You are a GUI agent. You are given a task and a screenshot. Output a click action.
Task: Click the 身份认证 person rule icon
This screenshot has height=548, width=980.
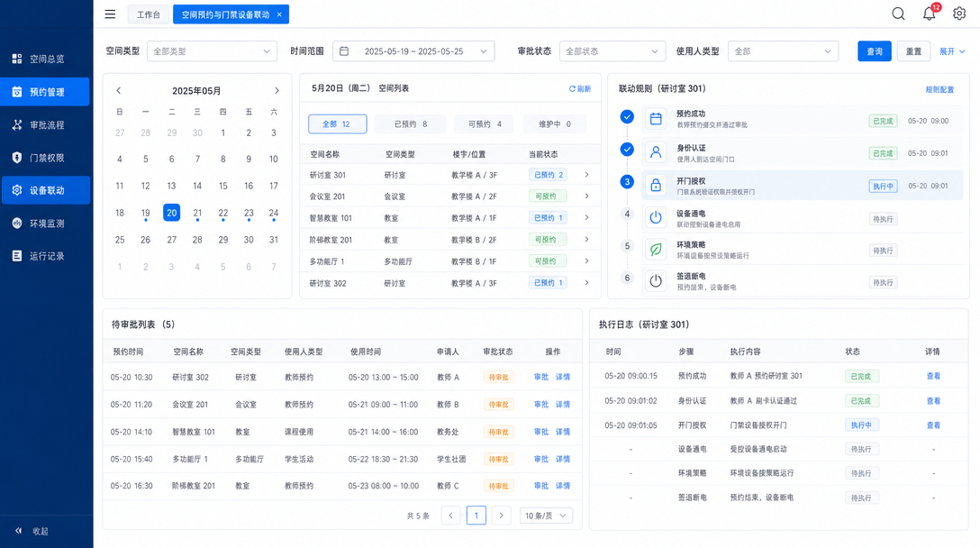pos(656,152)
